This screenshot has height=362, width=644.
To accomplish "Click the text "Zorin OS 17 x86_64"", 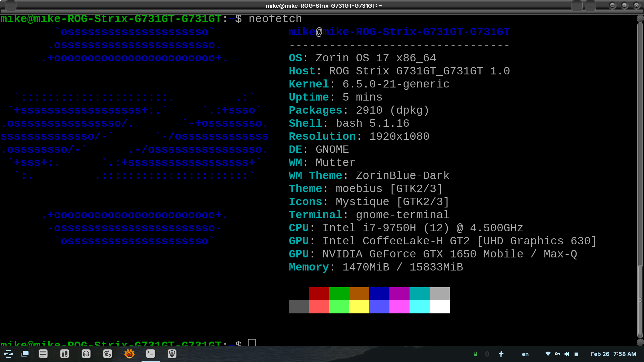I will click(376, 58).
